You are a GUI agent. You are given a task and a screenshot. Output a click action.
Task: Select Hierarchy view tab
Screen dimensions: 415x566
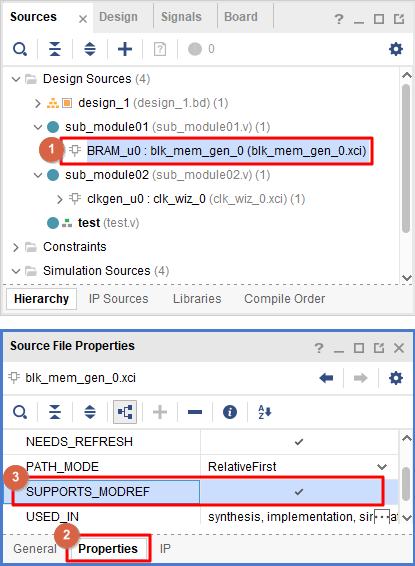[42, 299]
